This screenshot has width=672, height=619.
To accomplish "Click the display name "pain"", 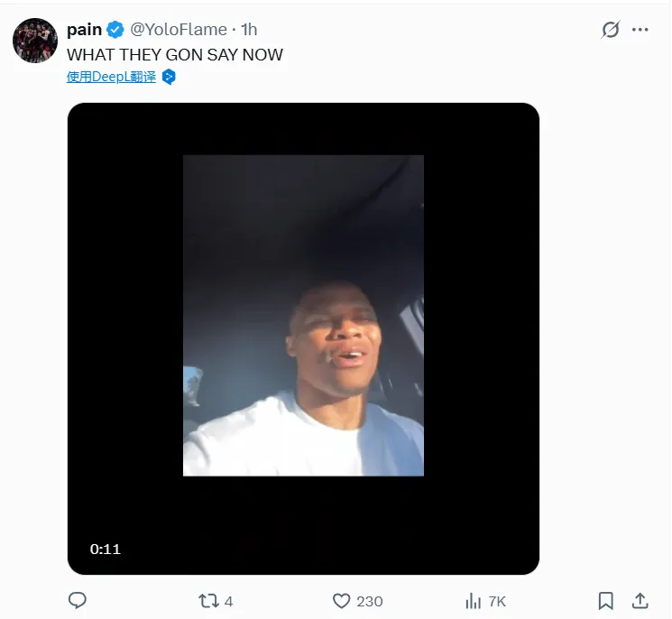I will [x=84, y=30].
